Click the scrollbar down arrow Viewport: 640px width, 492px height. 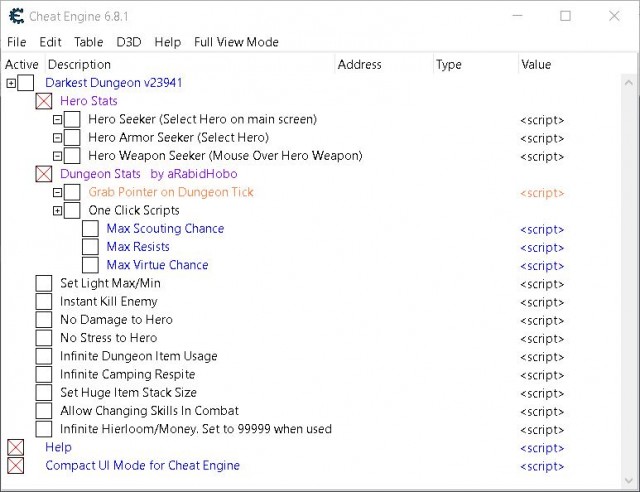[629, 480]
